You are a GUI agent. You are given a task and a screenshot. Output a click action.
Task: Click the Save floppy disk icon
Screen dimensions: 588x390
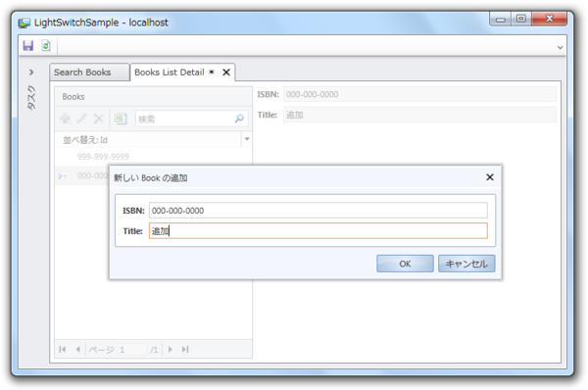click(28, 46)
